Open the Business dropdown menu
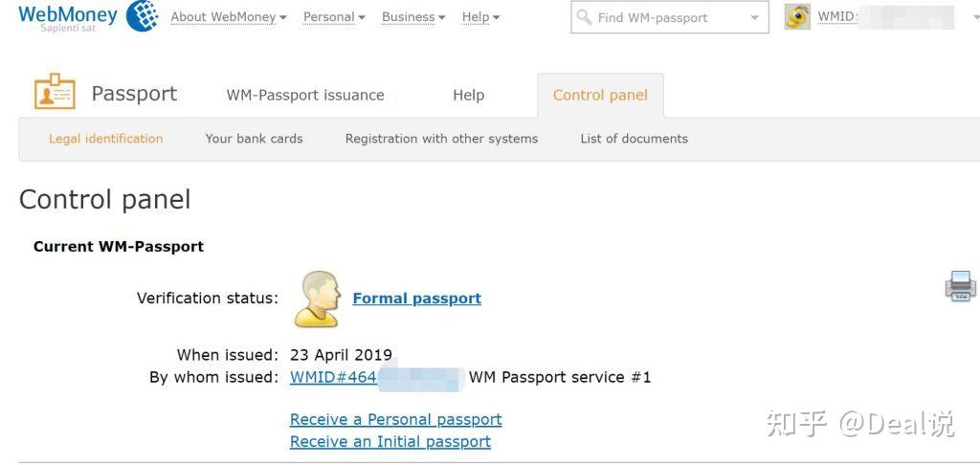 412,17
